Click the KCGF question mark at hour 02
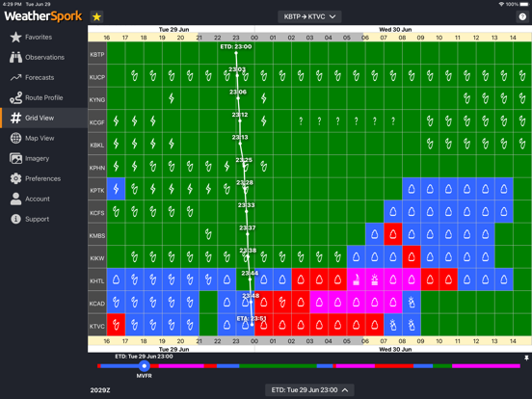Viewport: 532px width, 399px height. tap(301, 121)
